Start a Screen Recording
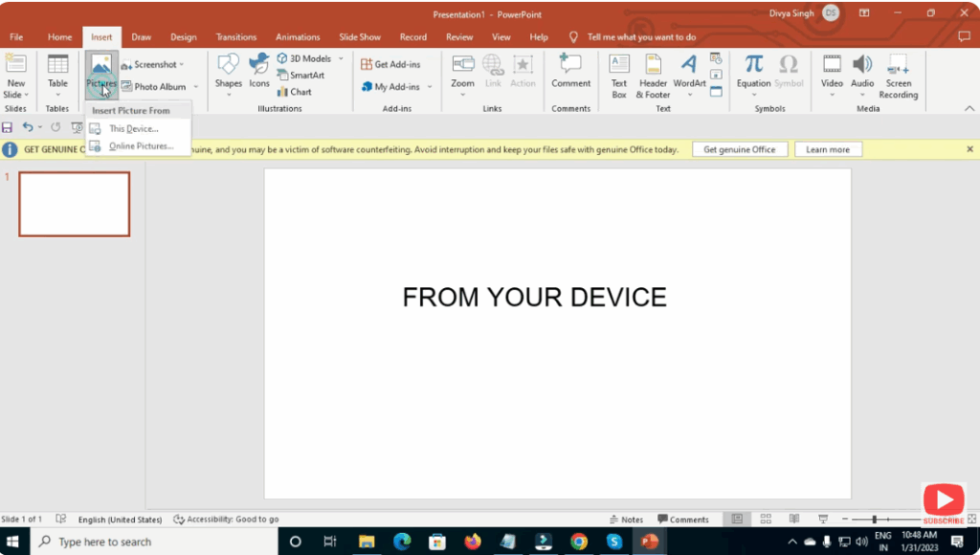Screen dimensions: 980x555 point(898,75)
